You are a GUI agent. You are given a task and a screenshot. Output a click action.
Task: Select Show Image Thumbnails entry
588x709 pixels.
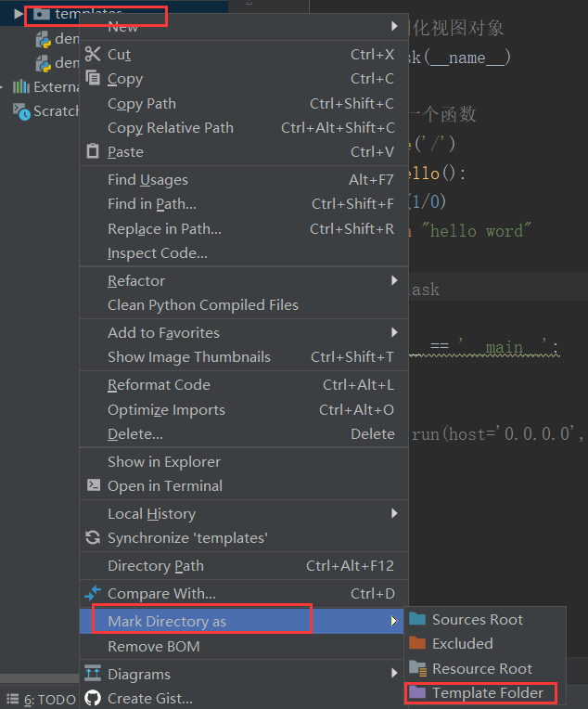coord(244,356)
